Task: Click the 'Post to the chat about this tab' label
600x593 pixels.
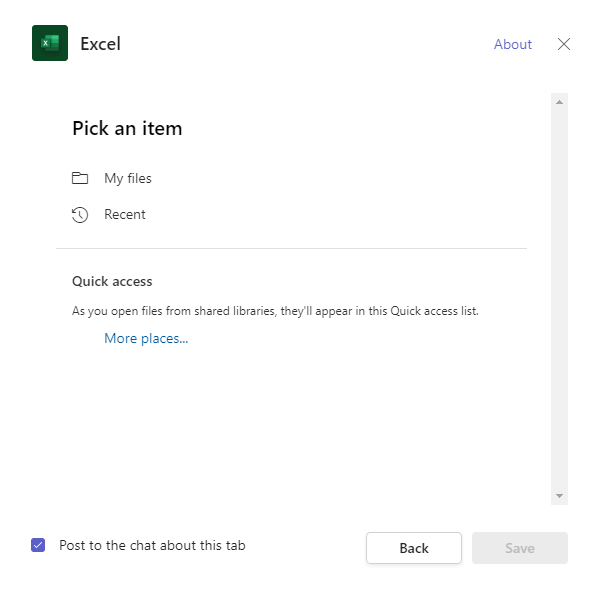Action: (152, 545)
